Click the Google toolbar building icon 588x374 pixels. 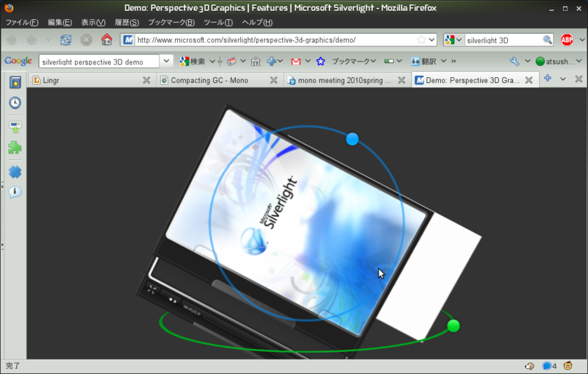coord(255,61)
